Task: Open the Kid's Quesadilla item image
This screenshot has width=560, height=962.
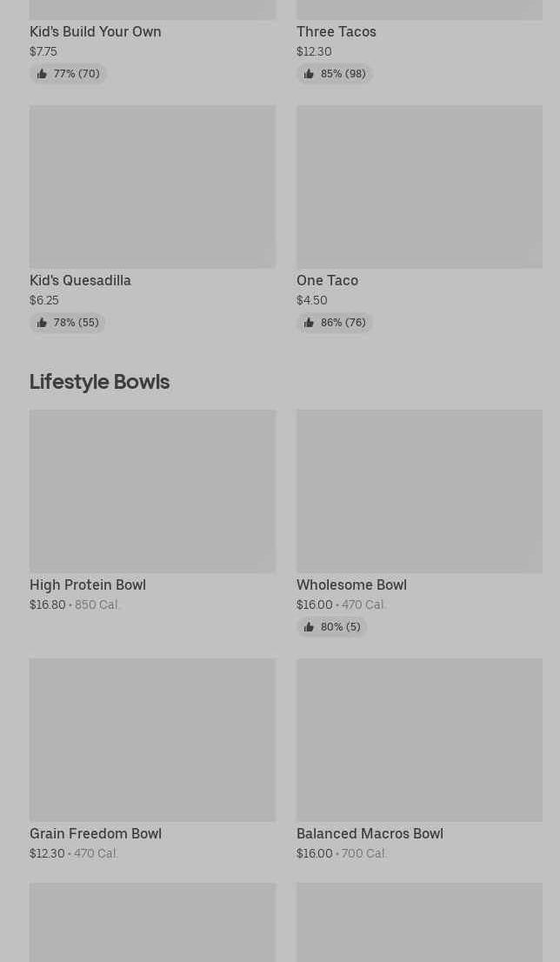Action: click(152, 187)
